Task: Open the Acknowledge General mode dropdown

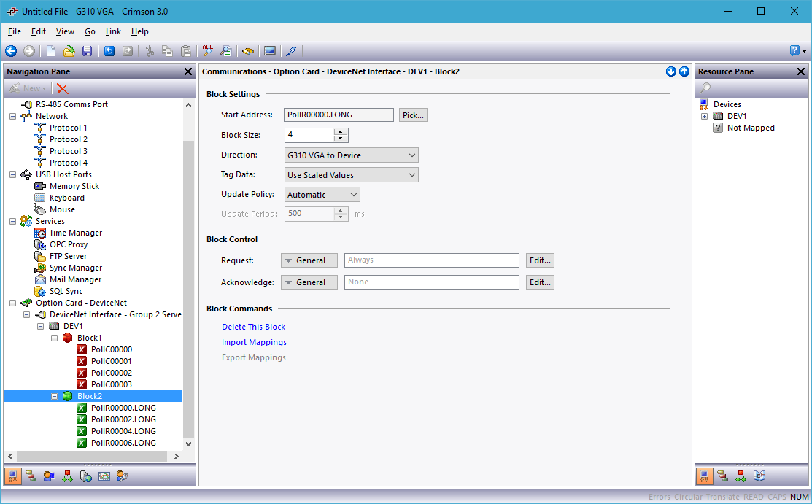Action: click(x=309, y=282)
